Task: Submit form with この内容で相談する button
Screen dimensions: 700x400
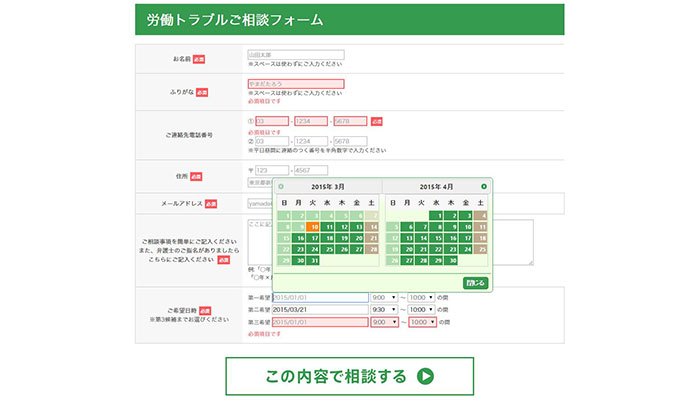Action: (x=349, y=377)
